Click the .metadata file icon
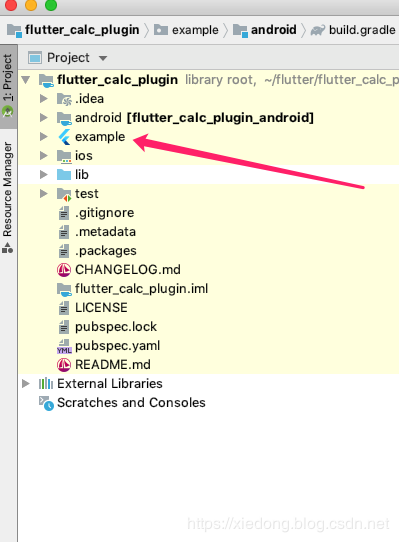399x542 pixels. pyautogui.click(x=64, y=232)
